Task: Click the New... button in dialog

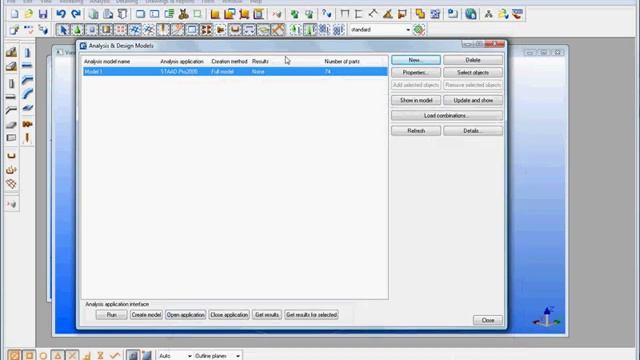Action: pos(416,60)
